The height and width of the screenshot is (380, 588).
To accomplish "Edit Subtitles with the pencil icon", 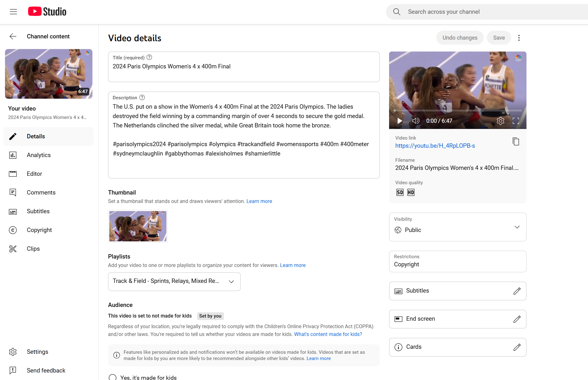I will pyautogui.click(x=517, y=291).
